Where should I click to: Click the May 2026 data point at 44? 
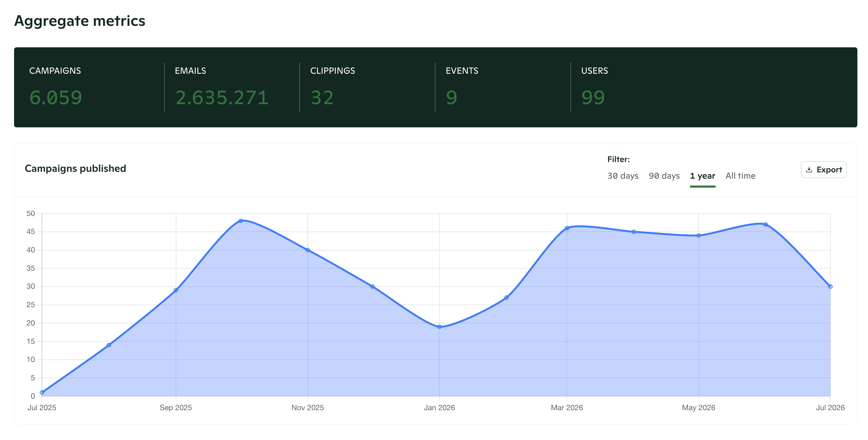pyautogui.click(x=699, y=236)
